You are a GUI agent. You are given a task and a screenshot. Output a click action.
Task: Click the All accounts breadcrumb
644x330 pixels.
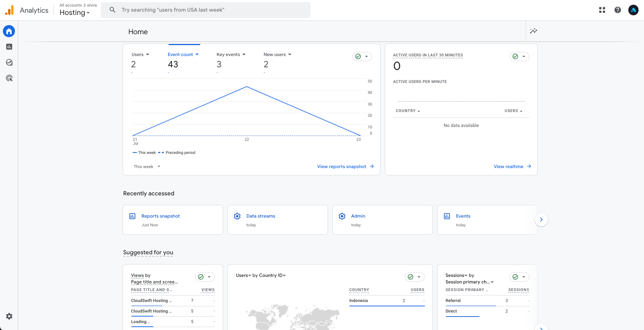pyautogui.click(x=71, y=5)
